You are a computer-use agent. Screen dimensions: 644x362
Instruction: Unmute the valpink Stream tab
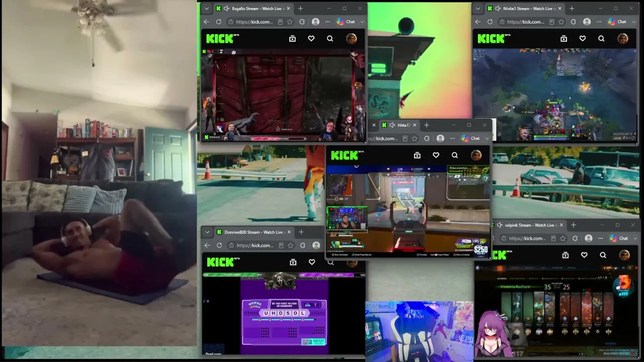pyautogui.click(x=500, y=225)
